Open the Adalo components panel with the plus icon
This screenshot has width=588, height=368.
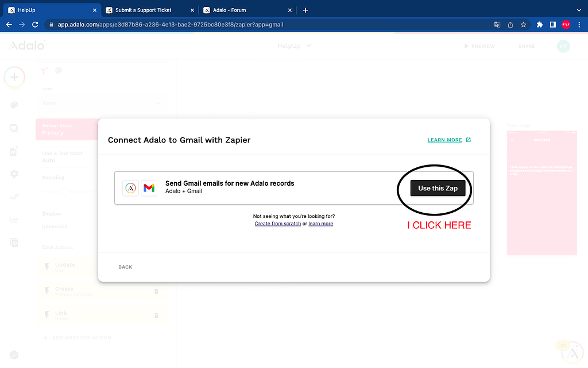[14, 77]
